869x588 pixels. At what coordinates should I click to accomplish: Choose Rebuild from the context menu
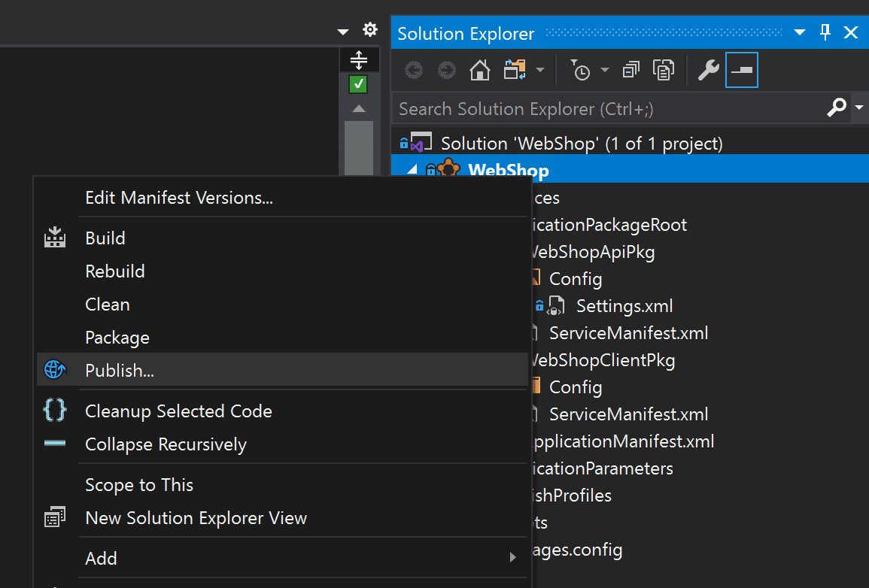coord(114,271)
